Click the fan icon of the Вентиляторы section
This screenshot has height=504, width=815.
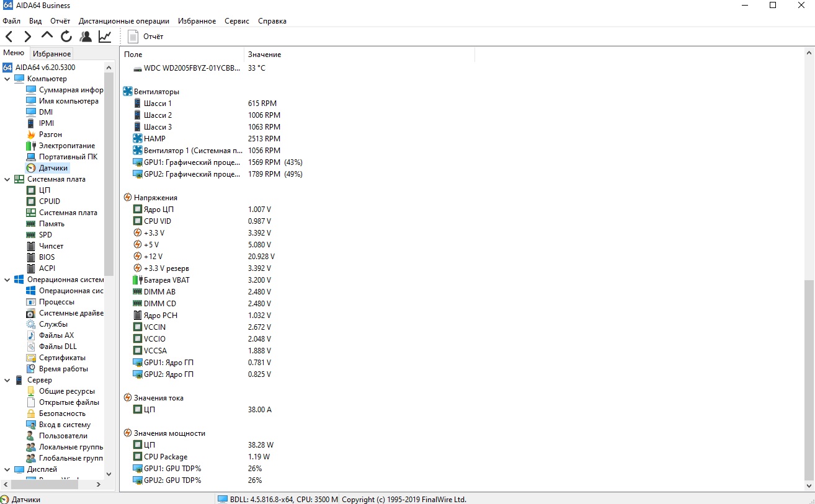coord(128,92)
